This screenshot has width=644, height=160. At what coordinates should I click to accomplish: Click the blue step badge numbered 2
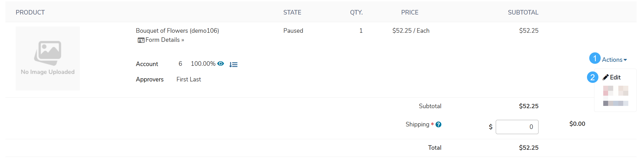coord(592,77)
